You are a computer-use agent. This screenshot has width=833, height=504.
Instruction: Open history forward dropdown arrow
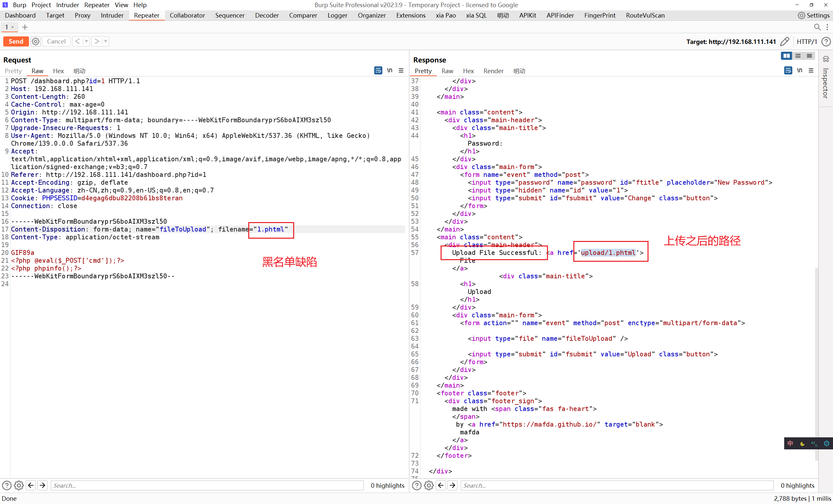pos(105,41)
